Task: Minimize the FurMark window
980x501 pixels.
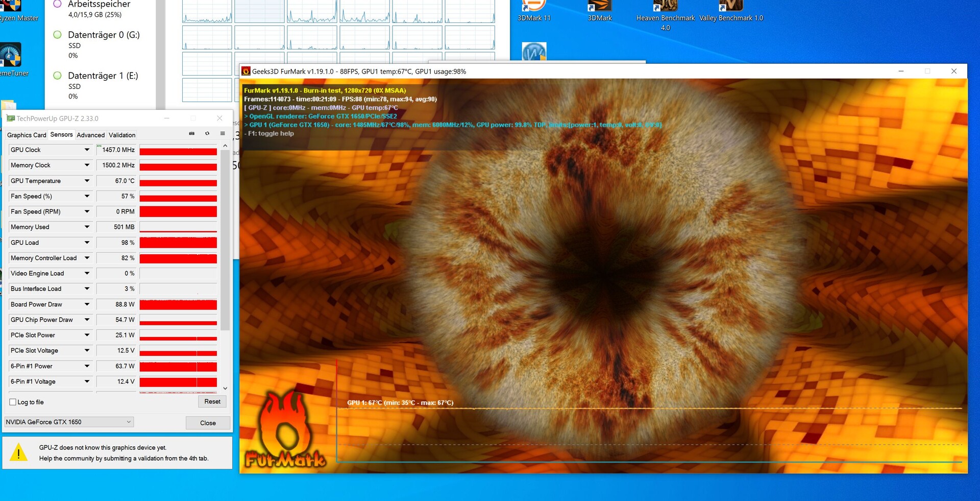Action: [x=901, y=71]
